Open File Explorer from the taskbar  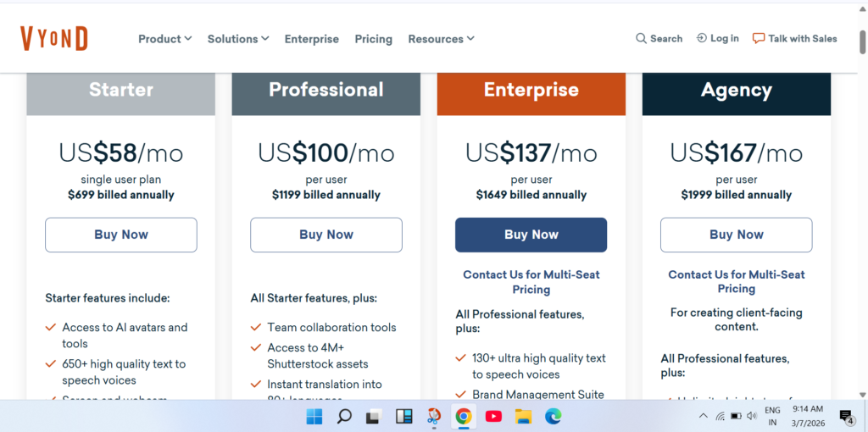(x=523, y=416)
